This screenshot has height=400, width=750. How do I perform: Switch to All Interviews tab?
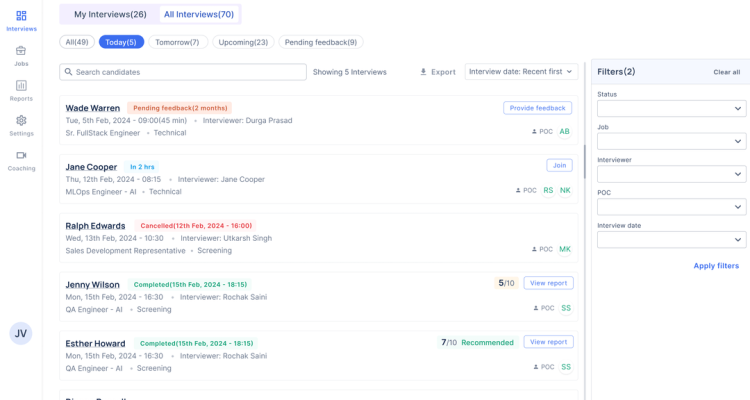tap(198, 14)
